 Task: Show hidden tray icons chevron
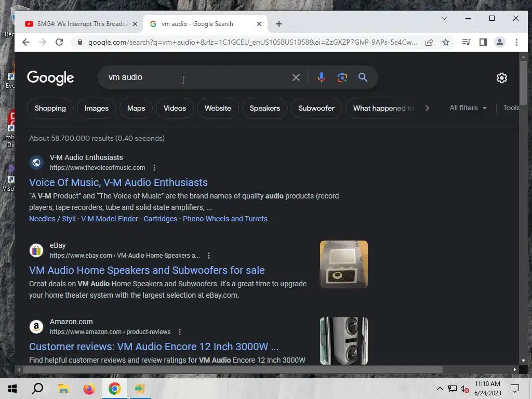[440, 389]
